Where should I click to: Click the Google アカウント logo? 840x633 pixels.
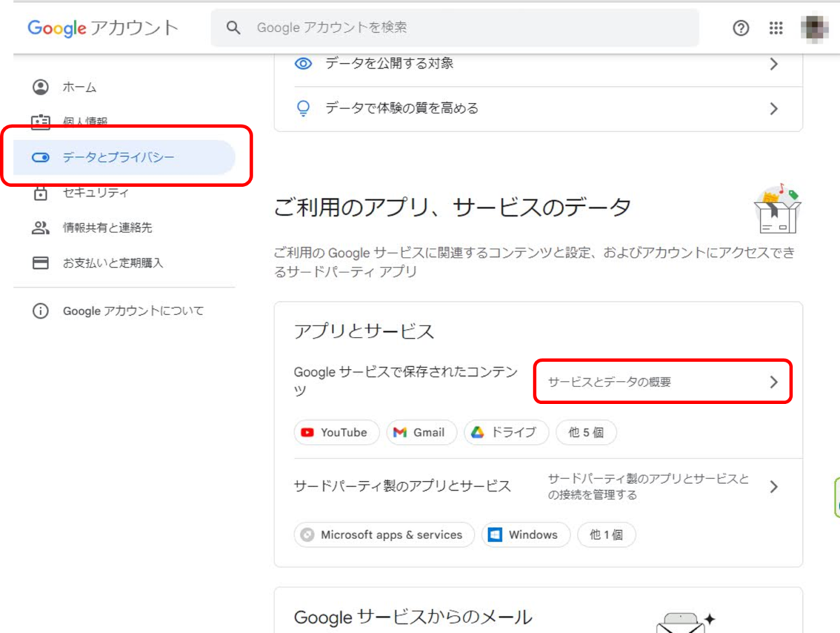[x=103, y=28]
